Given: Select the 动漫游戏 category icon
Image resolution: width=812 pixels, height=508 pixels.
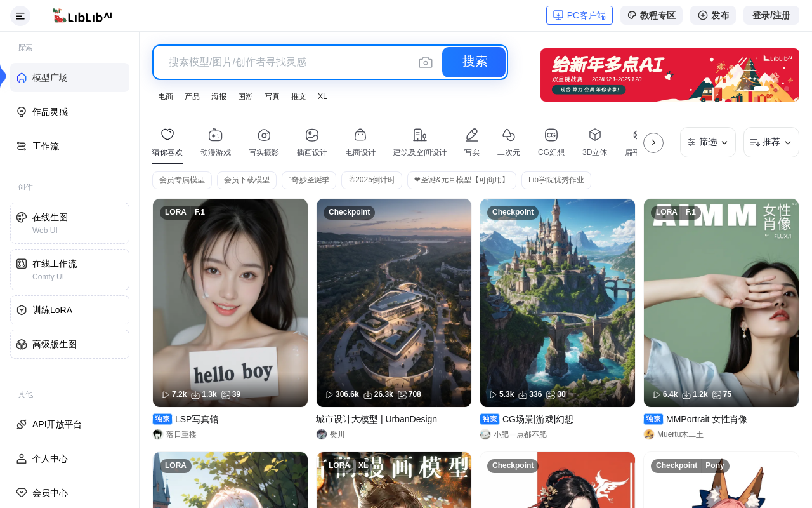Looking at the screenshot, I should [x=216, y=135].
